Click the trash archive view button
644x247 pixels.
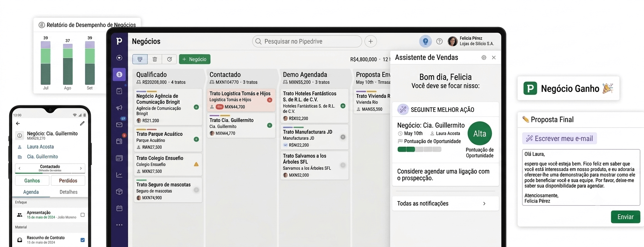154,59
